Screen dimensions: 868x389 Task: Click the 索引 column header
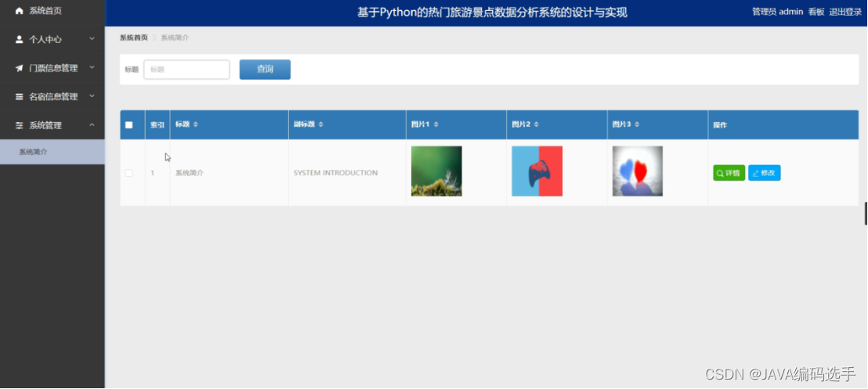pos(157,125)
